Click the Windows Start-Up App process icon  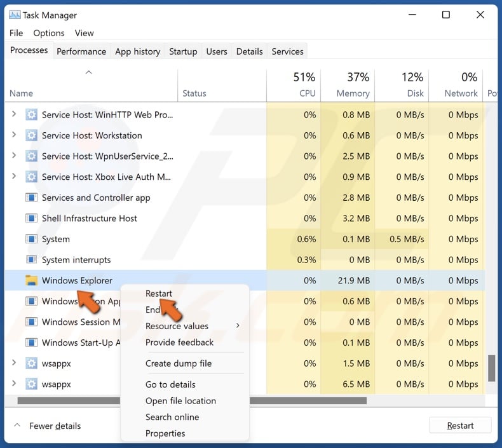tap(31, 343)
